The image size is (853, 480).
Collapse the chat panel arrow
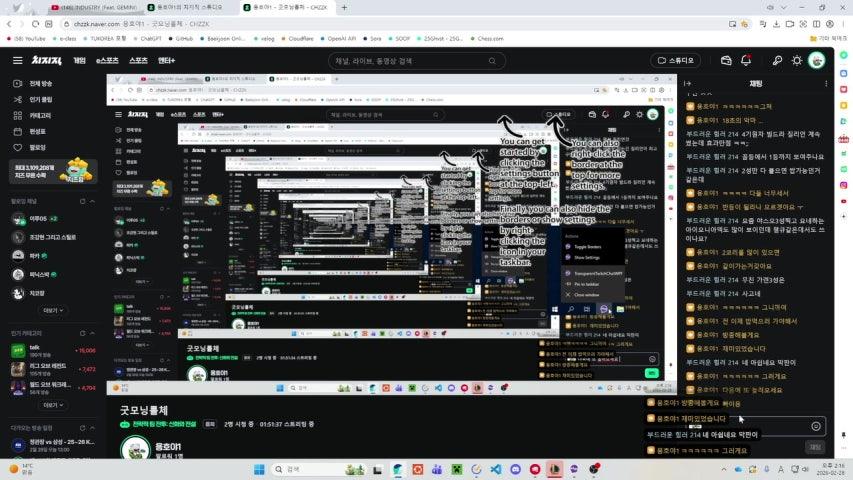click(688, 83)
